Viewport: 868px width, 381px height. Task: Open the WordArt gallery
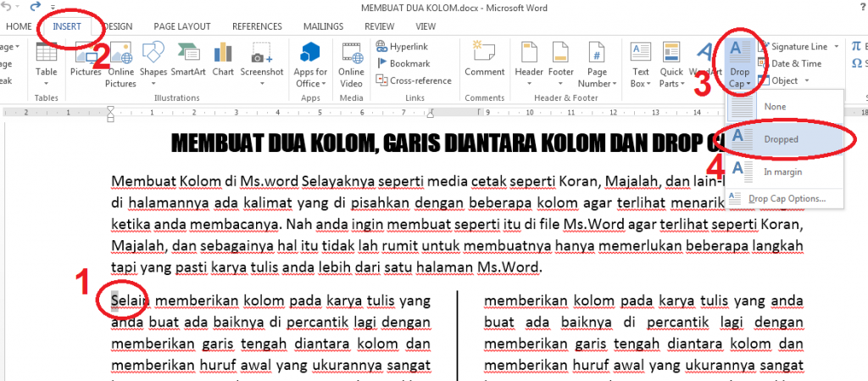pos(705,59)
